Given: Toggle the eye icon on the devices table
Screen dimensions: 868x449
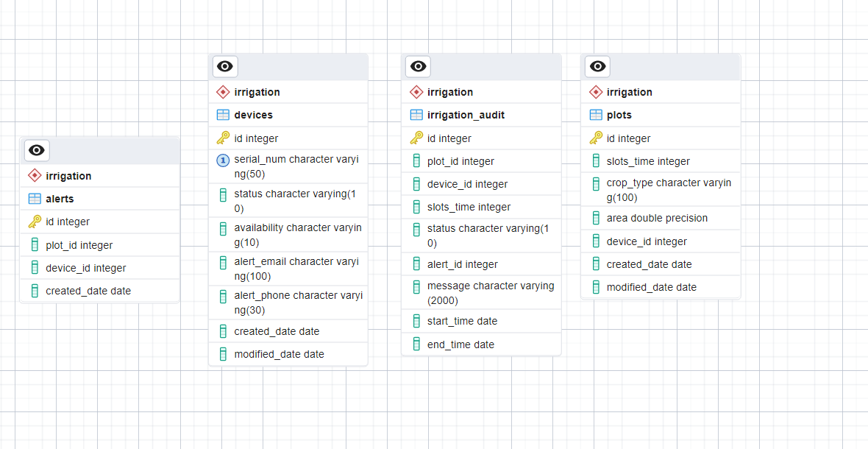Looking at the screenshot, I should (x=224, y=66).
